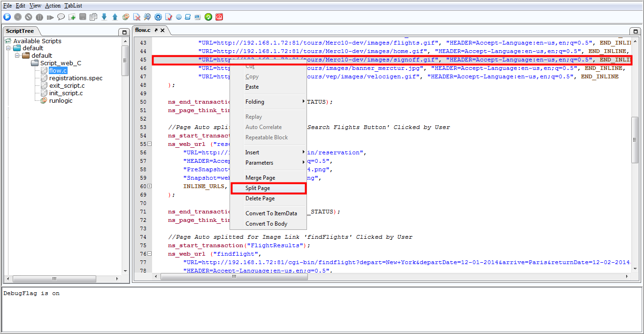644x334 pixels.
Task: Click the editor horizontal scrollbar thumb
Action: [235, 277]
